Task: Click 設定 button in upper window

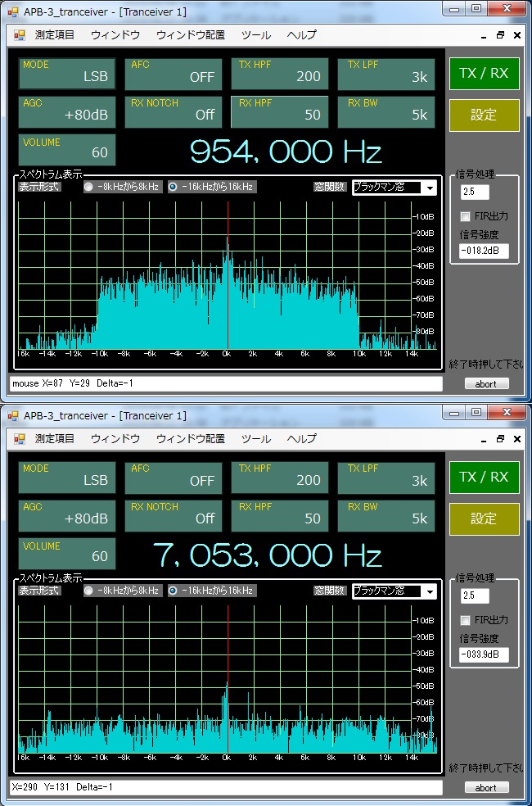Action: click(485, 115)
